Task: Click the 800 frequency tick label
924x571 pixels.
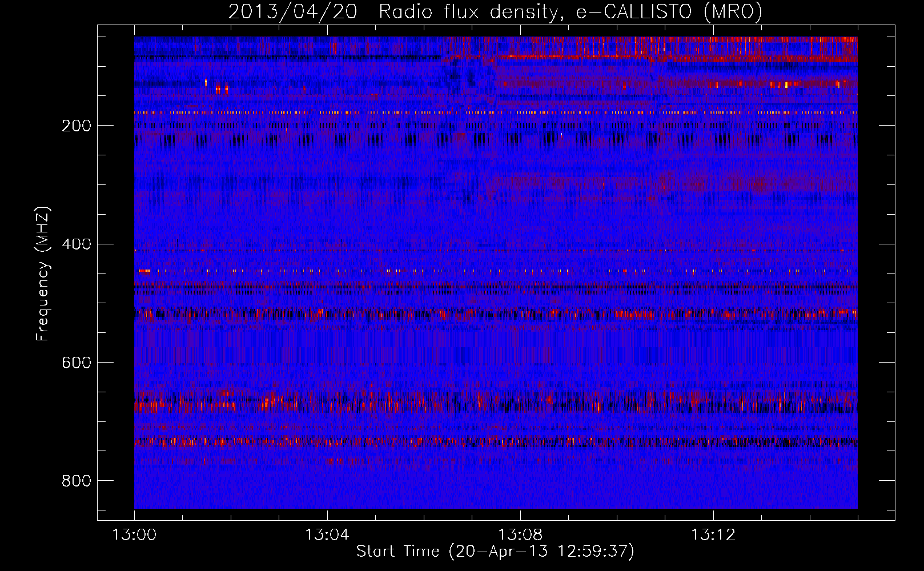Action: point(77,481)
